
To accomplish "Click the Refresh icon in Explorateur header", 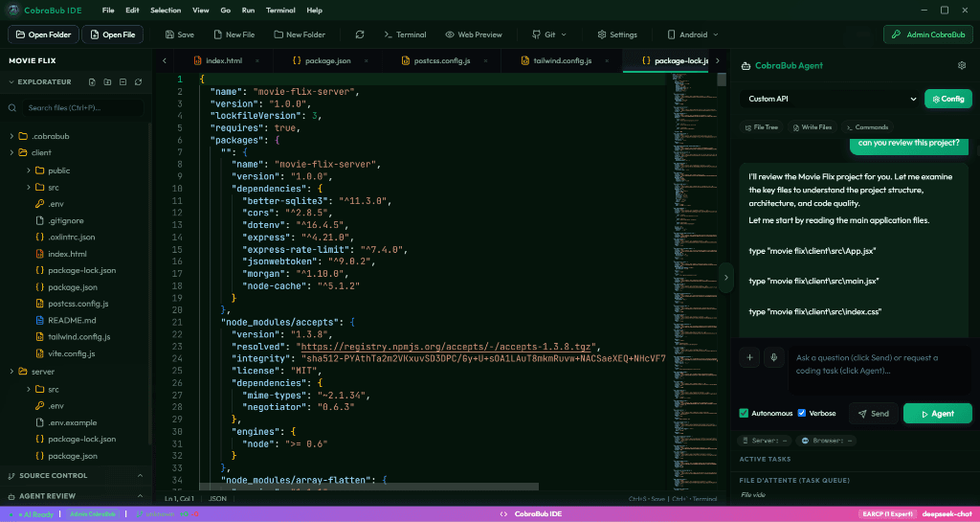I will (138, 82).
